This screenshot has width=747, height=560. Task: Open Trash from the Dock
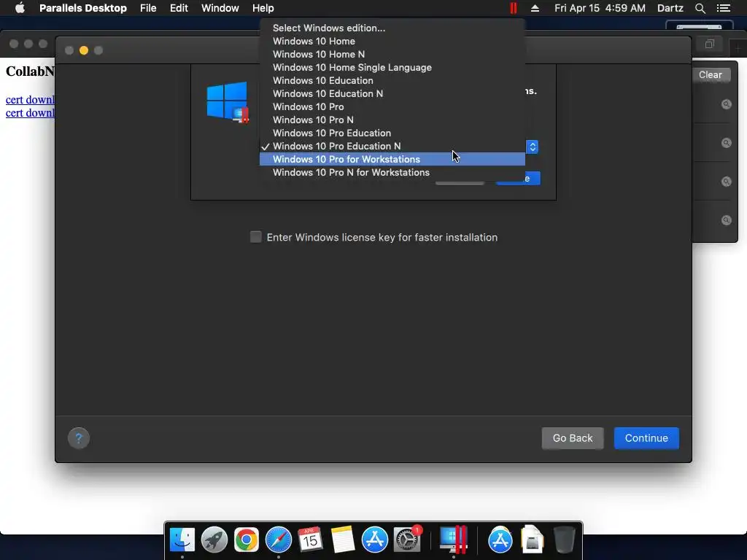(564, 540)
